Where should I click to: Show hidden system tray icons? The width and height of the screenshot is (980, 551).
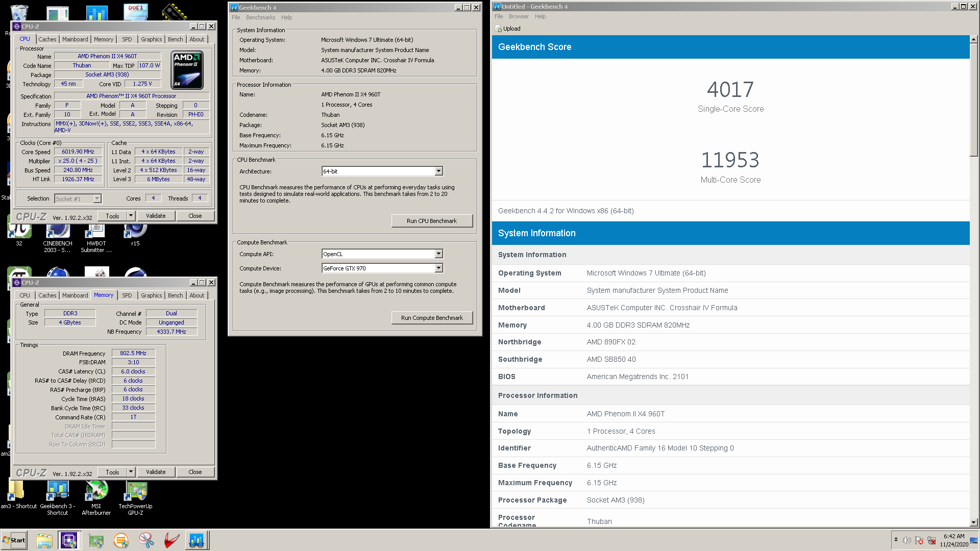(896, 540)
